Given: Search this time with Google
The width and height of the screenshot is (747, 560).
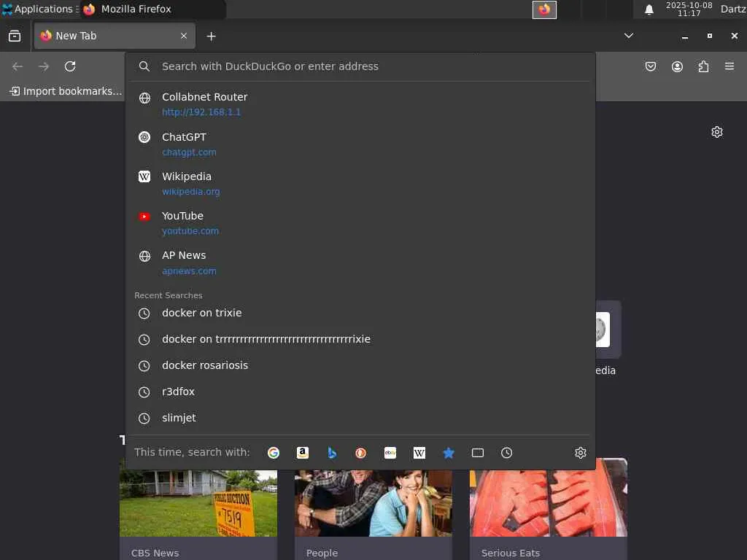Looking at the screenshot, I should pos(274,453).
